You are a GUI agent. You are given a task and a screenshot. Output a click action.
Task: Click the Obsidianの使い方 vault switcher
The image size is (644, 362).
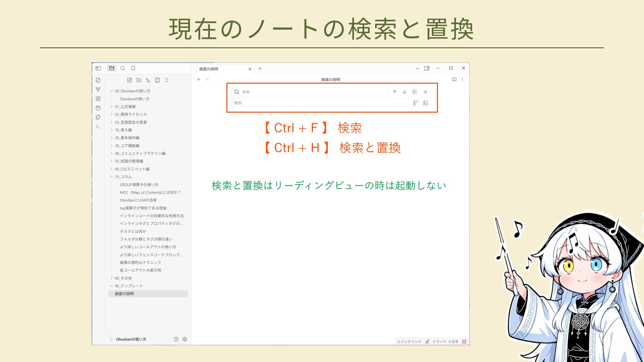131,339
